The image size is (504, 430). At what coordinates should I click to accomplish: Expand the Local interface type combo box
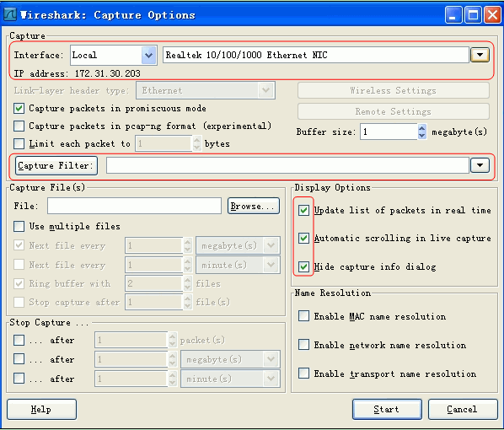148,55
